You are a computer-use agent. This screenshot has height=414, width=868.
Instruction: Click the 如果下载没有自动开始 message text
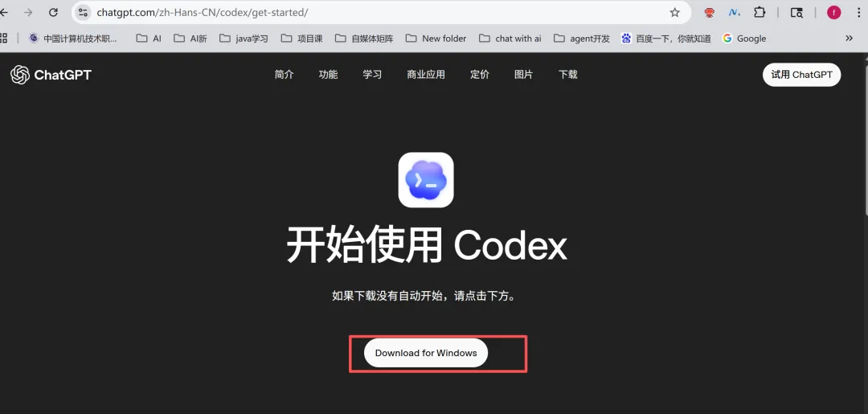426,296
